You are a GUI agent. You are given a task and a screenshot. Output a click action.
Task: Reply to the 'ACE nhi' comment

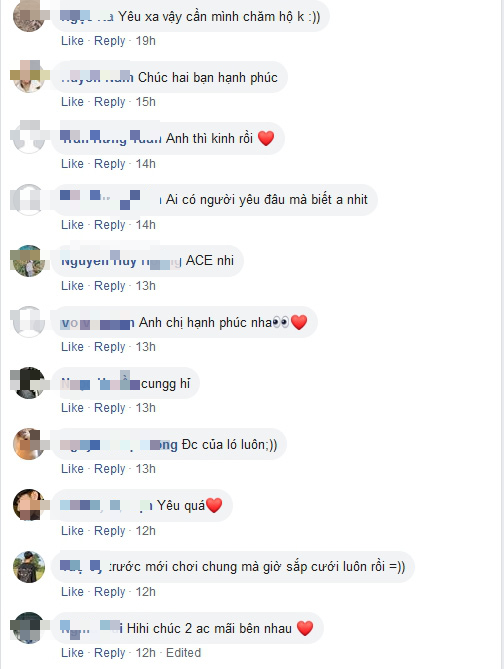[110, 286]
